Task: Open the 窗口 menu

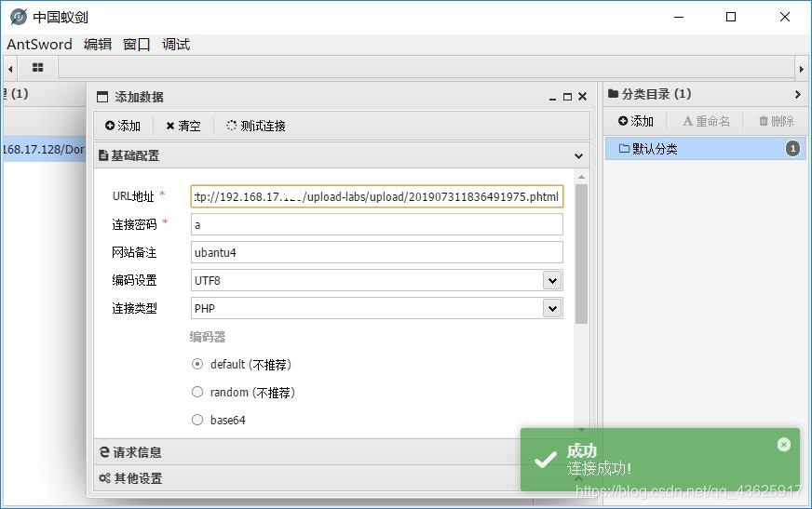Action: tap(137, 45)
